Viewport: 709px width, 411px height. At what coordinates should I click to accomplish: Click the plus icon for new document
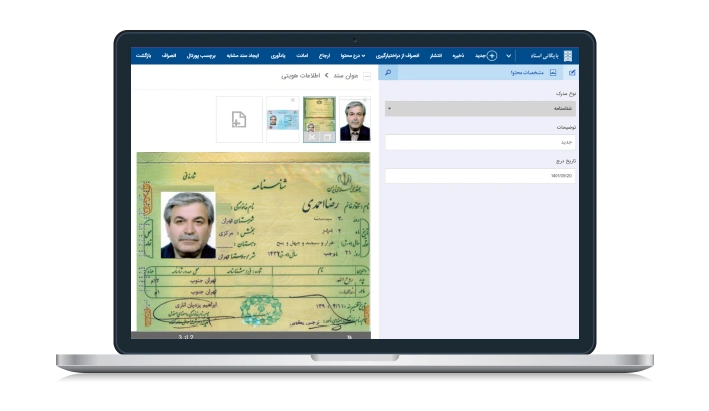pos(491,56)
